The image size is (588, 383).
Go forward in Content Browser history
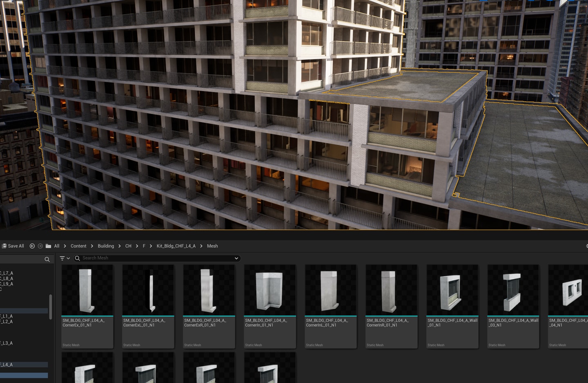pyautogui.click(x=40, y=246)
